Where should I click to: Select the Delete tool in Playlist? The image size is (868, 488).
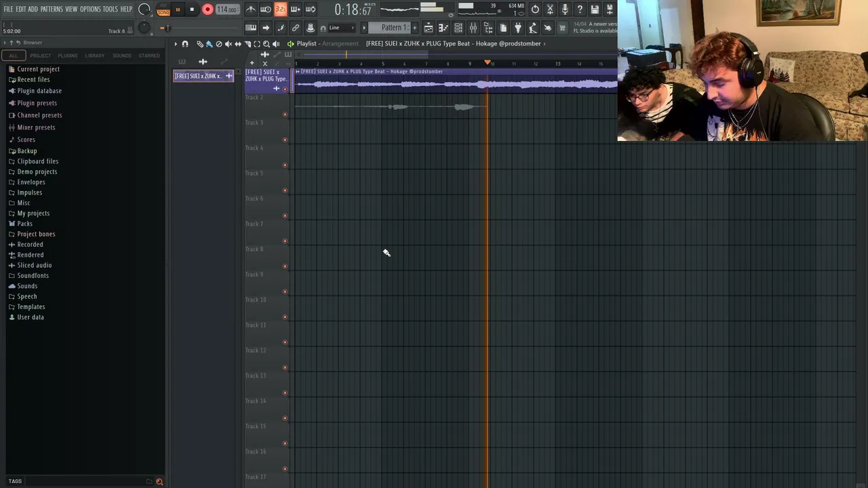[x=219, y=43]
